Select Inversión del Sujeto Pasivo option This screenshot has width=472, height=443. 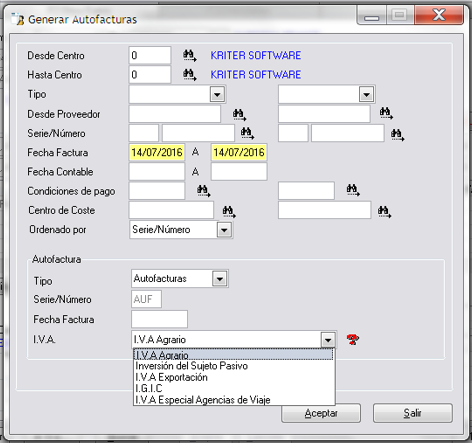point(191,366)
